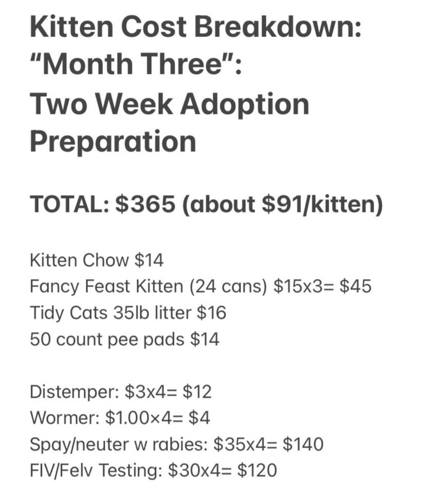This screenshot has width=448, height=494.
Task: Click the "Spay/neuter w rabies:" label
Action: 118,445
